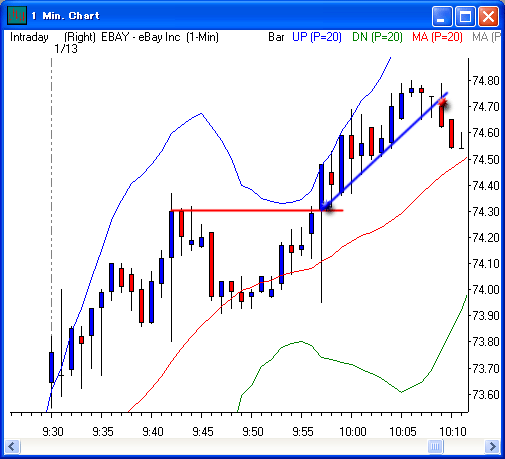505x459 pixels.
Task: Click the 74.50 price axis label
Action: [x=485, y=159]
